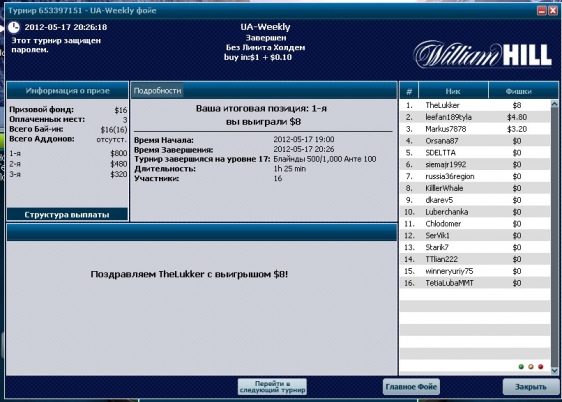
Task: Click the orange status dot
Action: click(531, 367)
